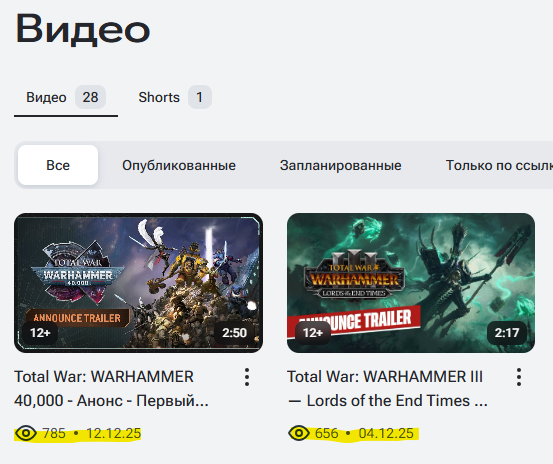Click the 12.12.25 publish date
Viewport: 553px width, 464px height.
pyautogui.click(x=114, y=433)
